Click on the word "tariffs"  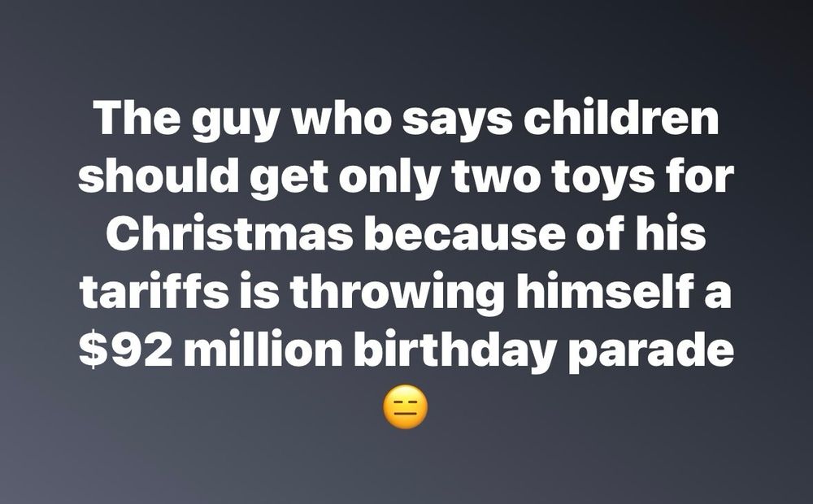click(154, 291)
